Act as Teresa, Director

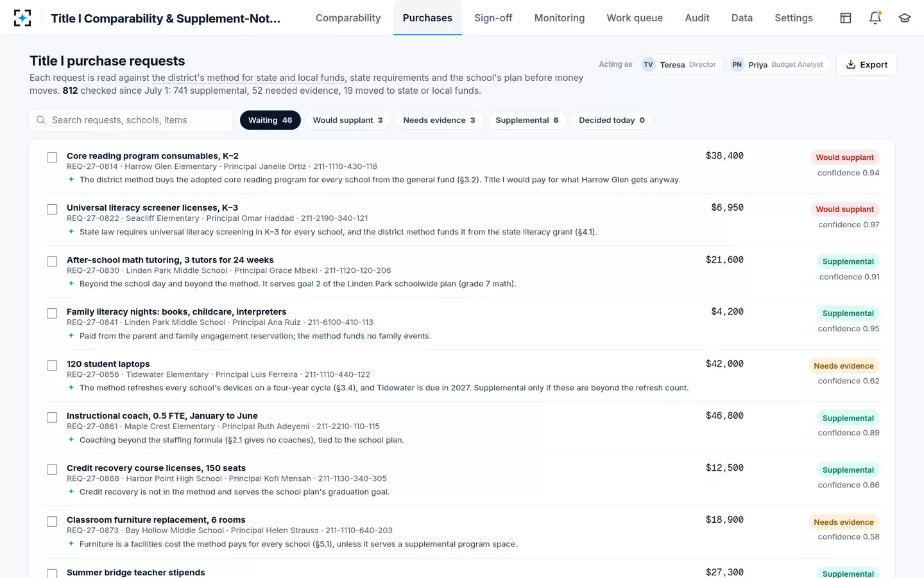pos(681,64)
